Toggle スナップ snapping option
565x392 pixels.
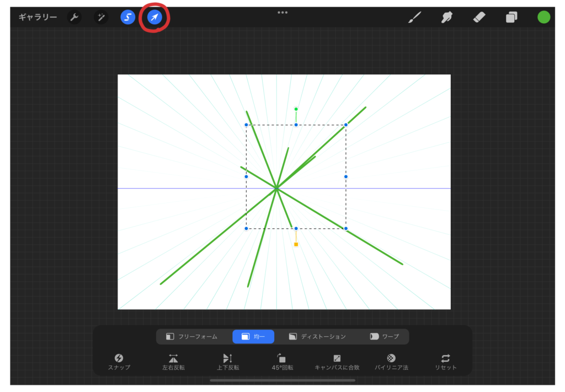(x=119, y=362)
